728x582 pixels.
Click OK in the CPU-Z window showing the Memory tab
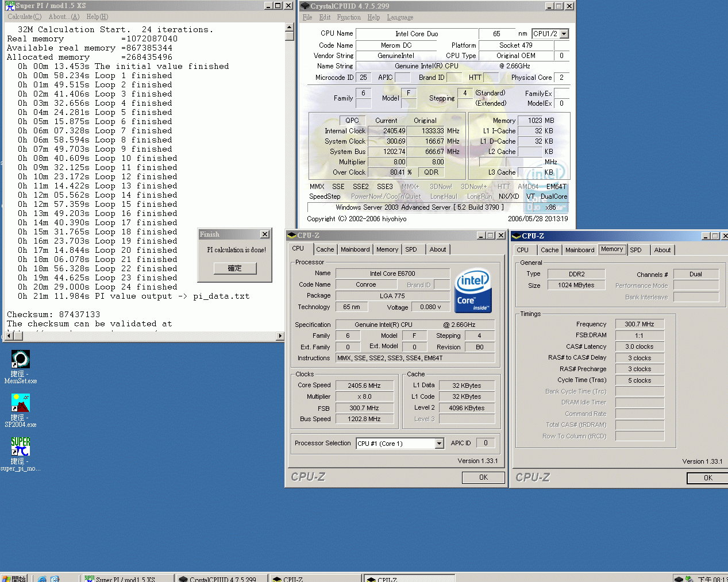[708, 478]
